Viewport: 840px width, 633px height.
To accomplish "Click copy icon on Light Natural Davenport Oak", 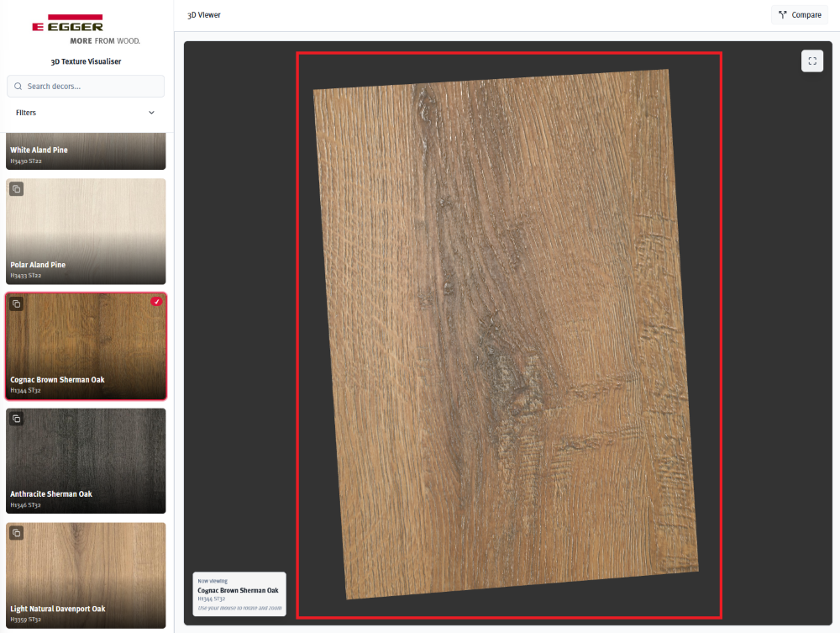I will point(17,533).
